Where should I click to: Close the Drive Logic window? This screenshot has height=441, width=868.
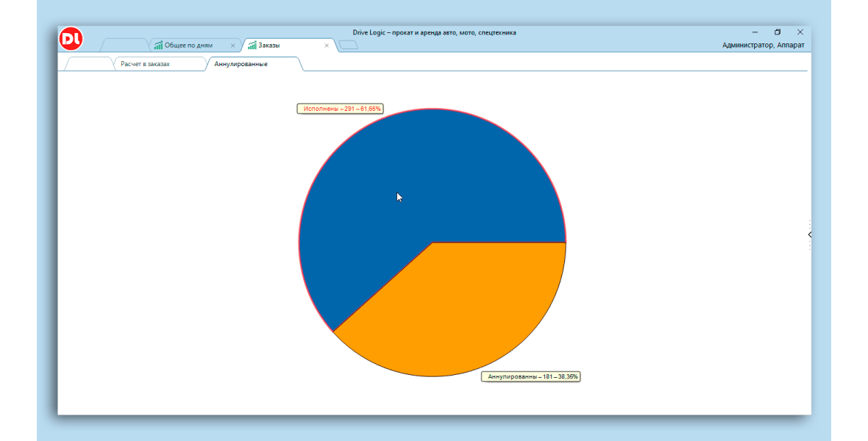pos(800,32)
